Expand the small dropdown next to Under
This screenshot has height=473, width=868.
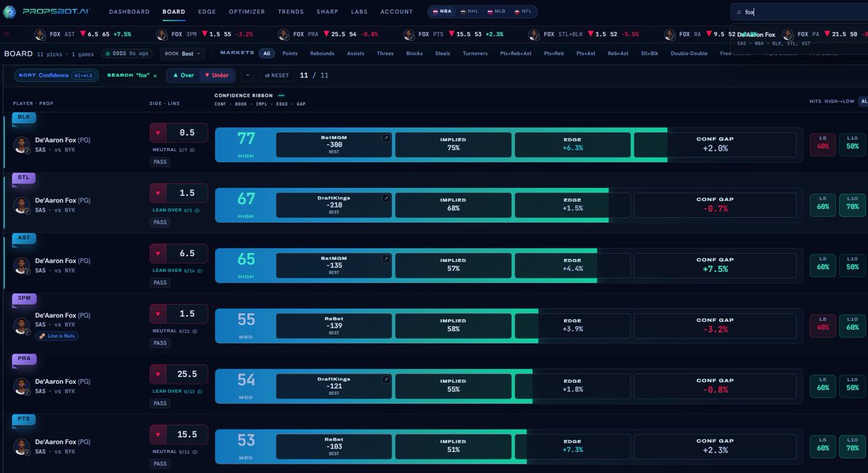click(x=247, y=75)
